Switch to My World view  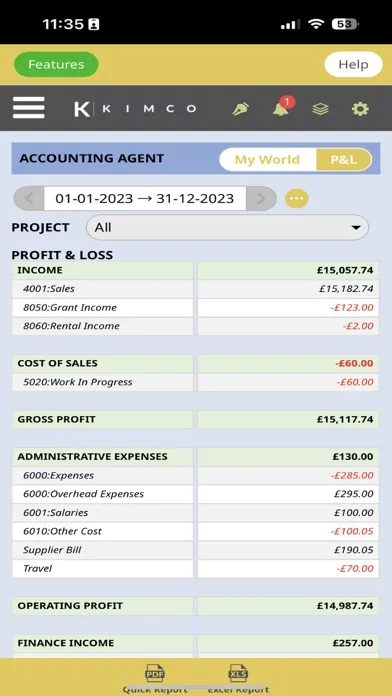[x=267, y=159]
